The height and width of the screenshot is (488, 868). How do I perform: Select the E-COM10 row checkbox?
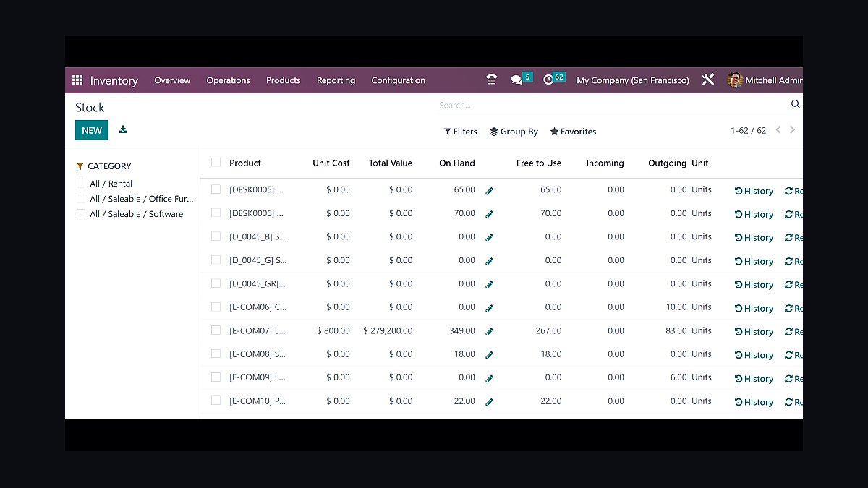(216, 401)
